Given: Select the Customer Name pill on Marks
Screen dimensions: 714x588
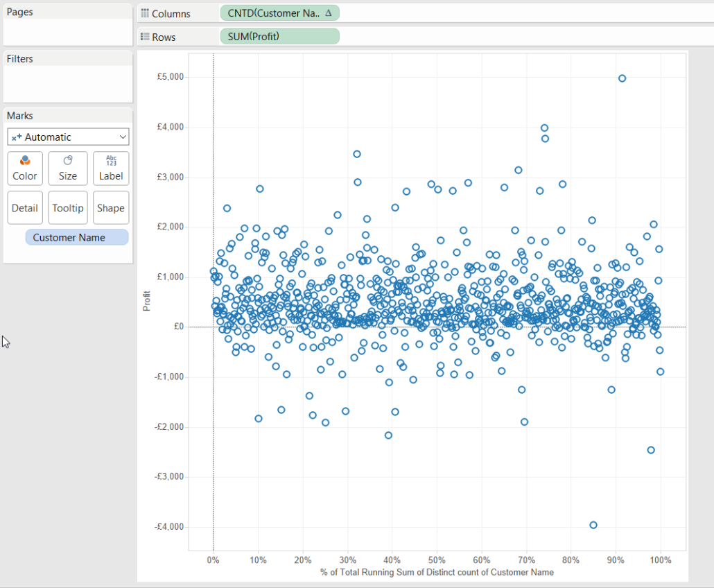Looking at the screenshot, I should (x=77, y=237).
